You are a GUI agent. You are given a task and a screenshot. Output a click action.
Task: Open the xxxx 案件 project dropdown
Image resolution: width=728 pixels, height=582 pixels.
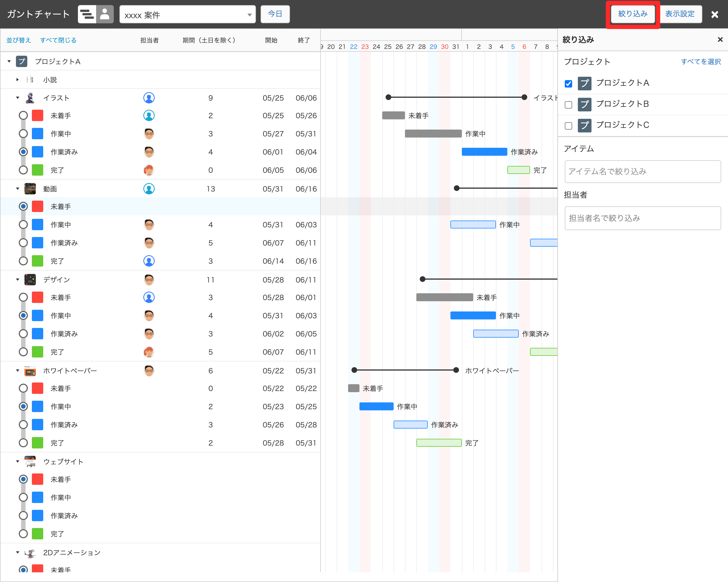pos(187,14)
